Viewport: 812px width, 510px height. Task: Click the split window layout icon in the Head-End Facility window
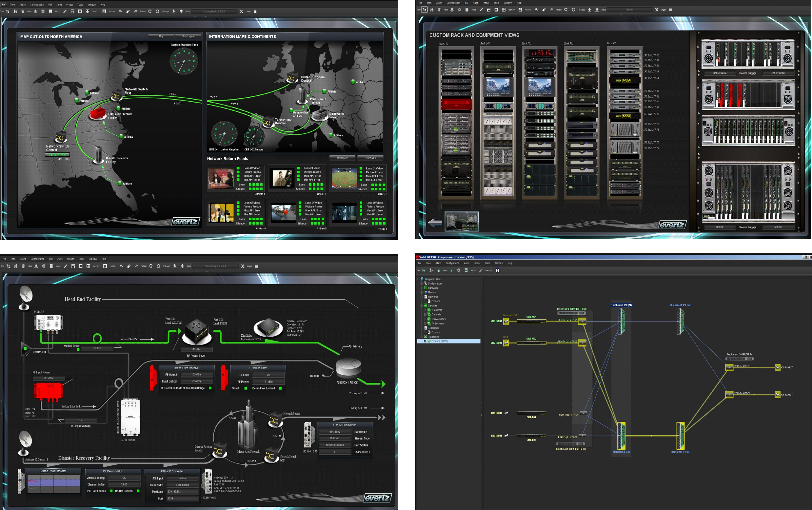pyautogui.click(x=73, y=266)
